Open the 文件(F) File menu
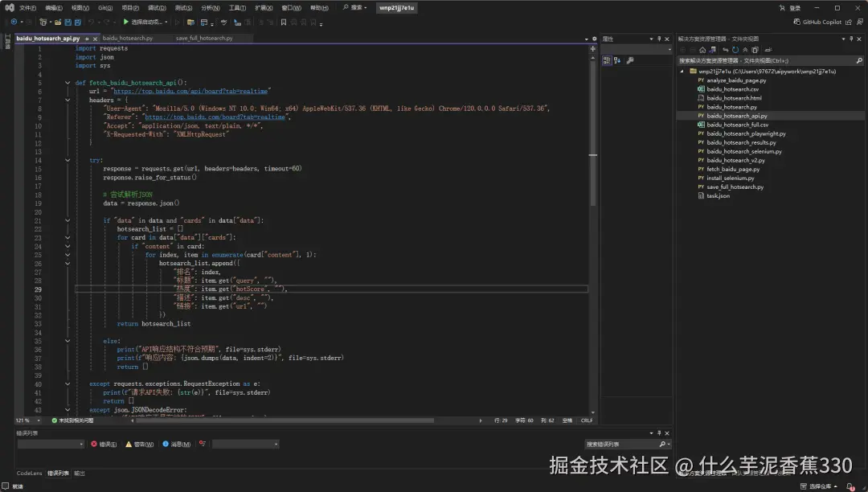868x492 pixels. click(x=27, y=8)
